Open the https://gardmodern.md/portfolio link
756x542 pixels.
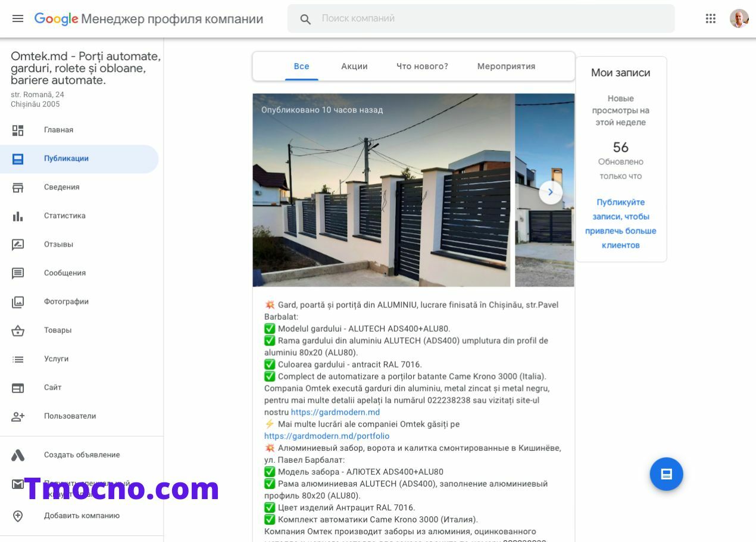point(327,436)
